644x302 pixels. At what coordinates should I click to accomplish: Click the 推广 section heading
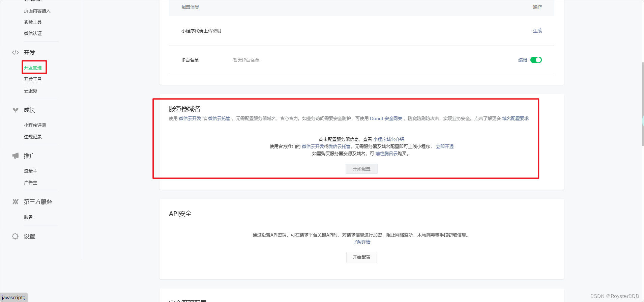pos(29,156)
